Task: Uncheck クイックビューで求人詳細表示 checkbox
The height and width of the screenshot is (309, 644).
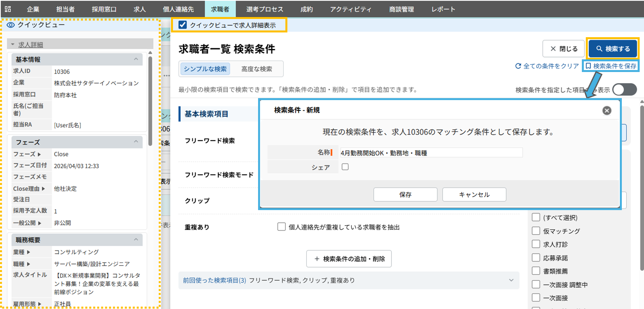Action: coord(182,25)
